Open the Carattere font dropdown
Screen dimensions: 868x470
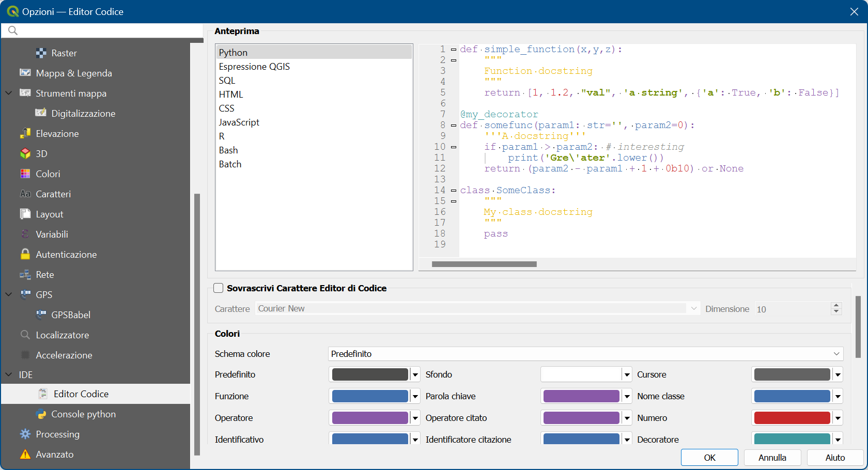click(477, 308)
